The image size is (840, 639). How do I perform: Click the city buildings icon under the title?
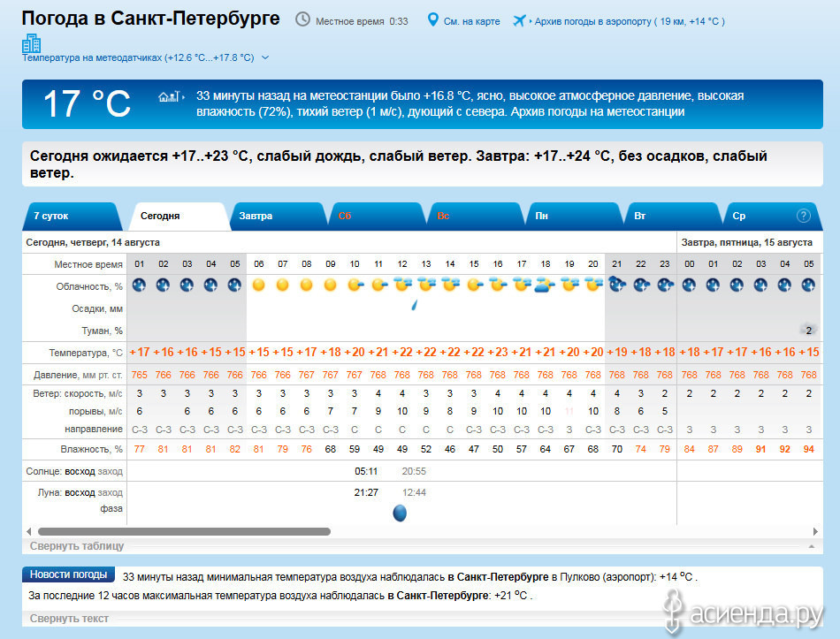point(32,42)
